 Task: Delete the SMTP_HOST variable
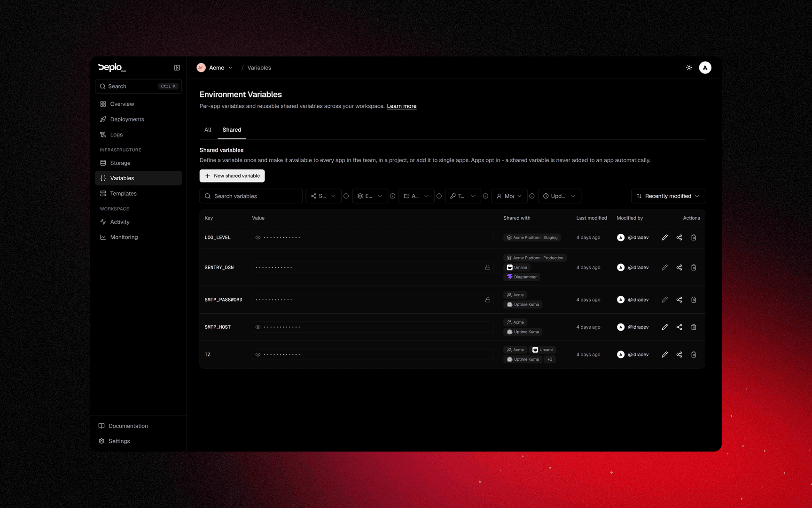click(x=694, y=327)
